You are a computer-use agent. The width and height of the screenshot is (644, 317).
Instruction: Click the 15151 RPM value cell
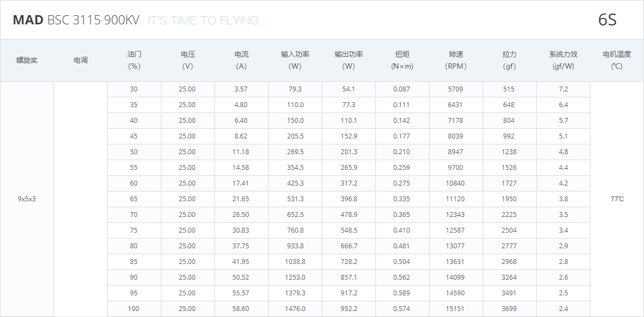coord(456,309)
